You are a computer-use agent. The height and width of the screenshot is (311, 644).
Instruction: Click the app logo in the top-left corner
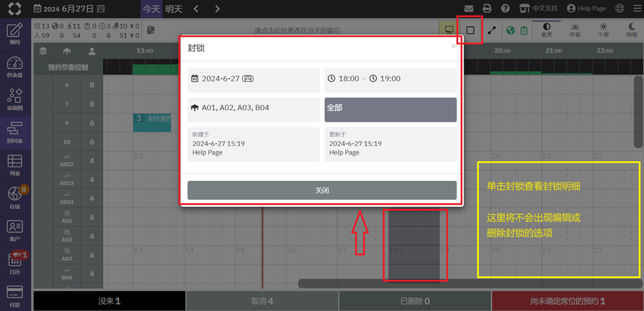click(x=15, y=8)
